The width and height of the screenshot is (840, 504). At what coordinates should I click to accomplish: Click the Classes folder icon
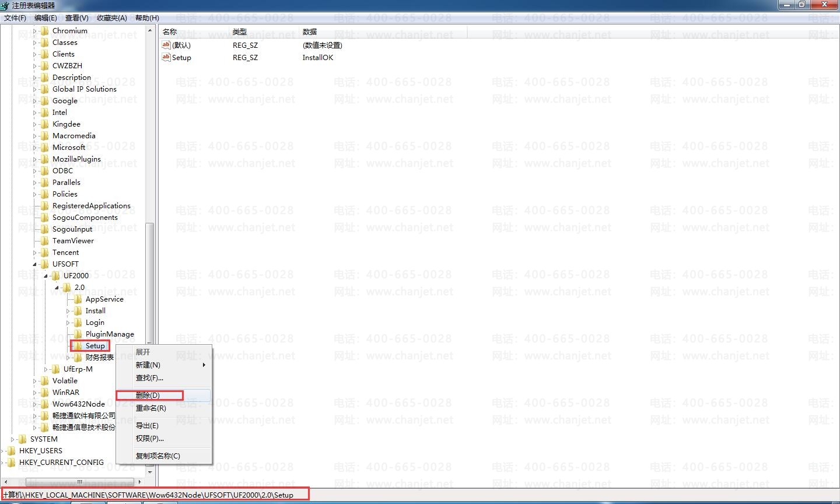pos(44,43)
